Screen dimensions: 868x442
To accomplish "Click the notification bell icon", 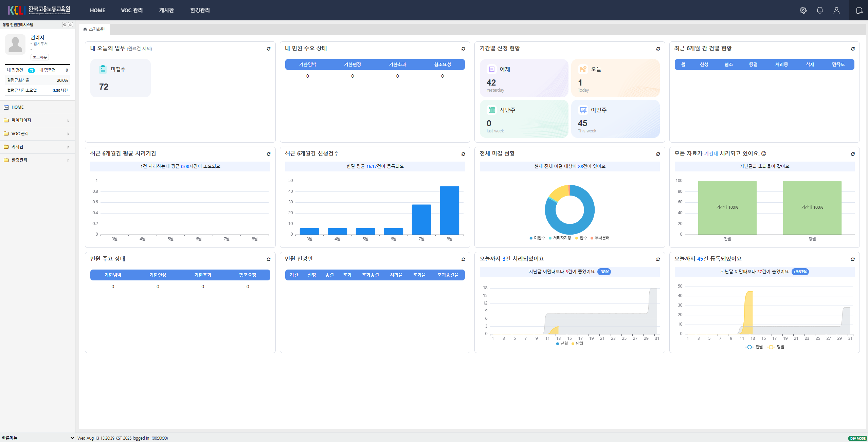I will (820, 10).
